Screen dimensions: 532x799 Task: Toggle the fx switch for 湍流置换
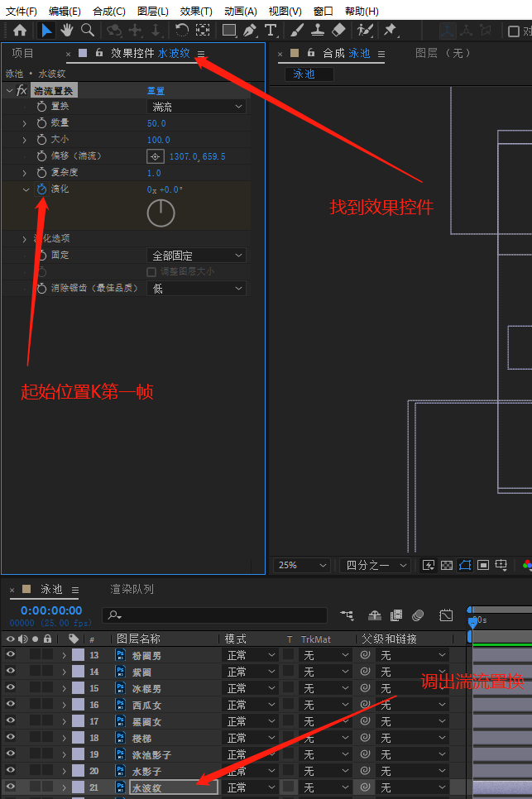[22, 91]
